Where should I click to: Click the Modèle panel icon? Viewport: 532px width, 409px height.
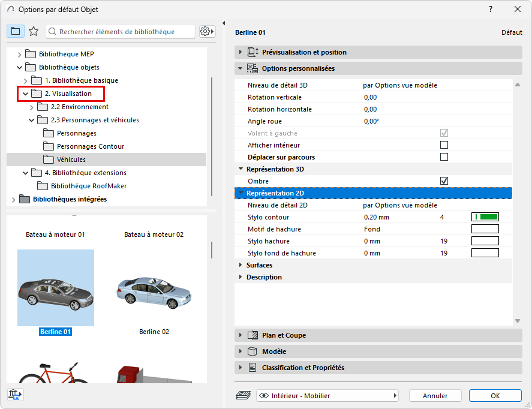(x=253, y=351)
